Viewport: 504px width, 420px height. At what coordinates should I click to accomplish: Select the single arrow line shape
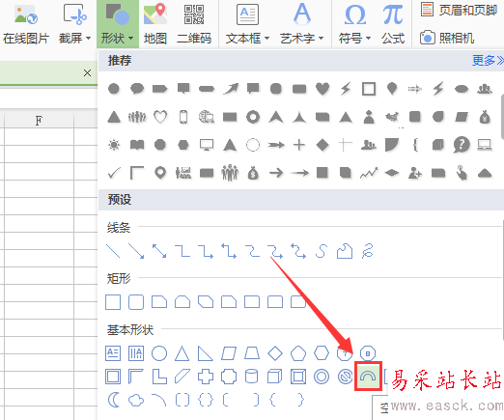click(x=136, y=251)
